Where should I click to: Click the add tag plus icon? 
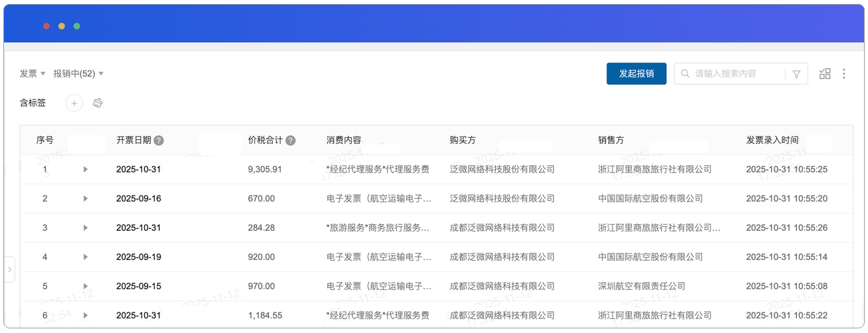tap(74, 103)
